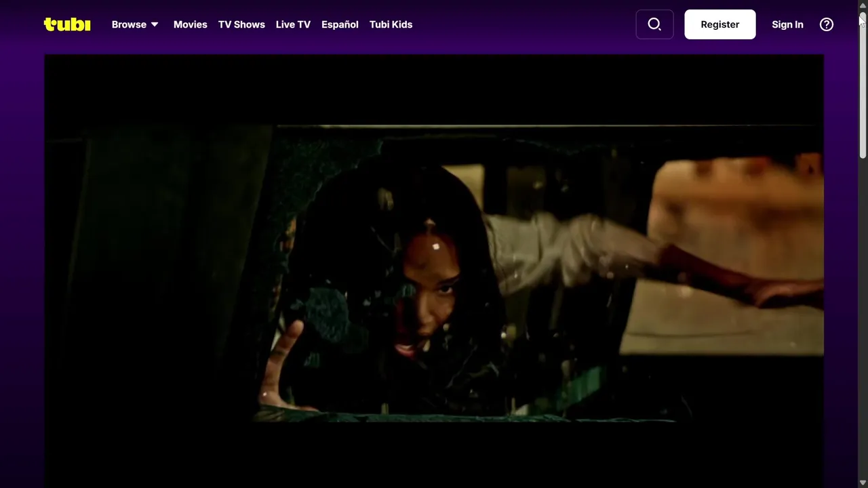Viewport: 868px width, 488px height.
Task: Switch to Live TV
Action: pyautogui.click(x=293, y=24)
